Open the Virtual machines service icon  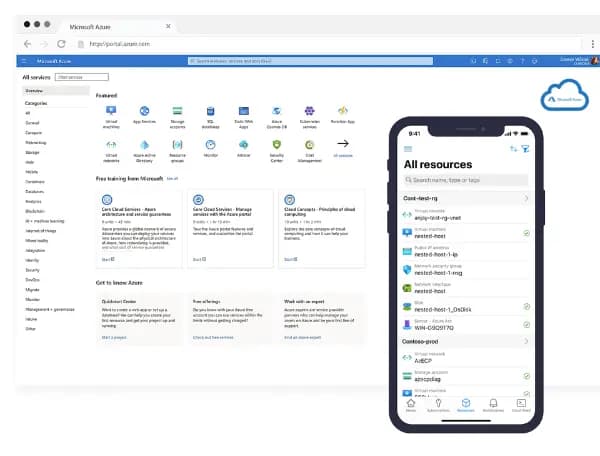[x=111, y=110]
